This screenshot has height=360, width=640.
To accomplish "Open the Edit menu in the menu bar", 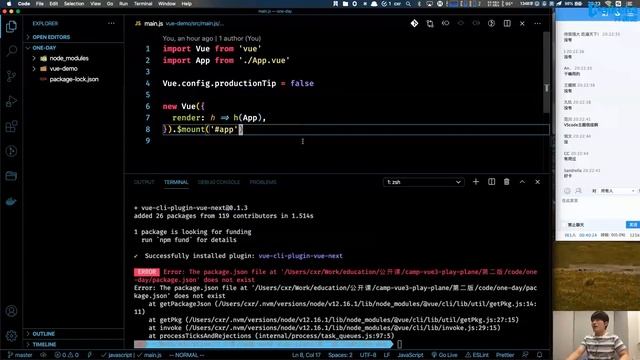I will pos(53,4).
